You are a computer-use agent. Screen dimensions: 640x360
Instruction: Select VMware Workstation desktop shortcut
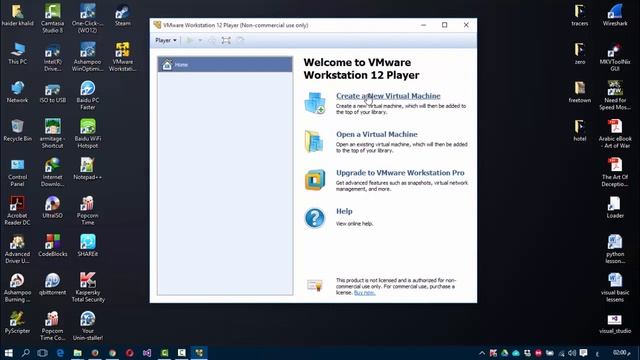tap(122, 56)
